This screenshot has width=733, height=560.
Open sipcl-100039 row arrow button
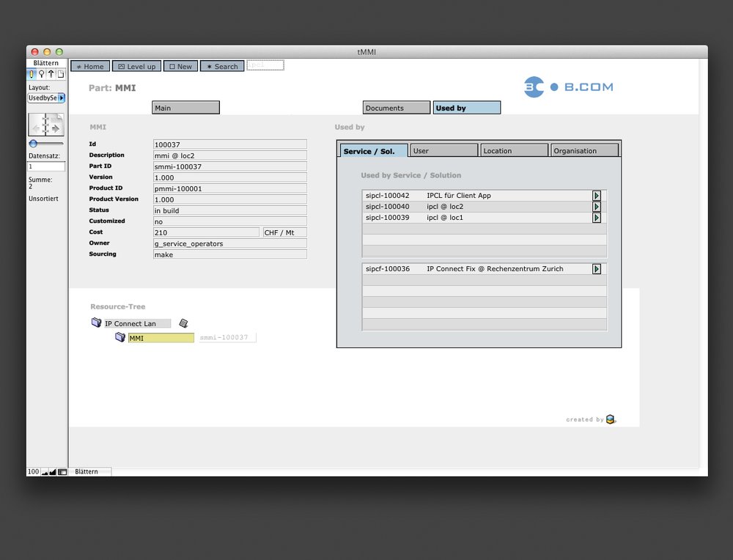coord(597,218)
